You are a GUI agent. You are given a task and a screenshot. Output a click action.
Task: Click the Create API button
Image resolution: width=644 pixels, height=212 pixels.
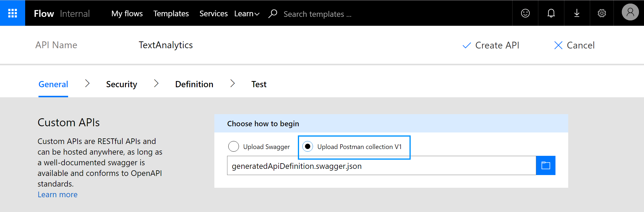tap(491, 45)
